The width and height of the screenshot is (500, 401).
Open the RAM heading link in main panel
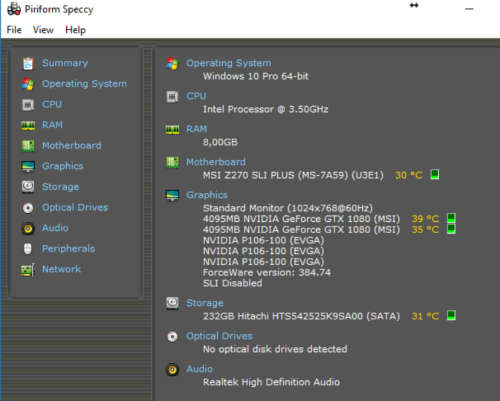[x=197, y=129]
